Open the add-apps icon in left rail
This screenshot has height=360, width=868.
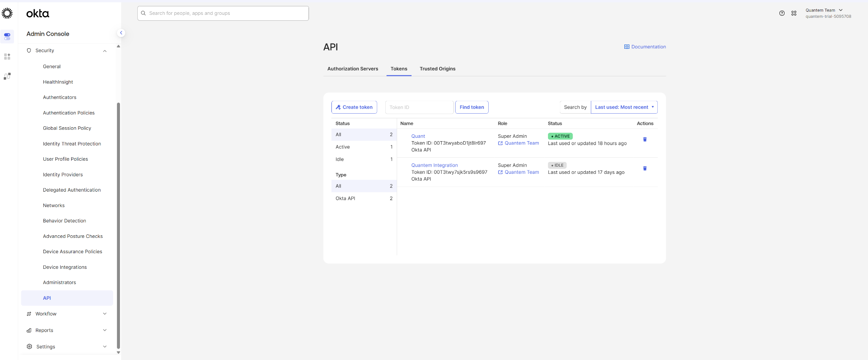pos(7,56)
